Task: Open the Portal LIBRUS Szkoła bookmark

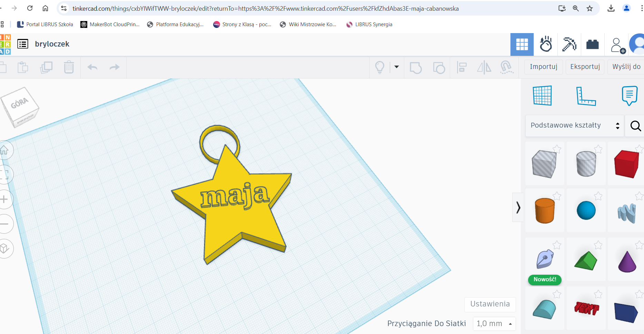Action: coord(45,24)
